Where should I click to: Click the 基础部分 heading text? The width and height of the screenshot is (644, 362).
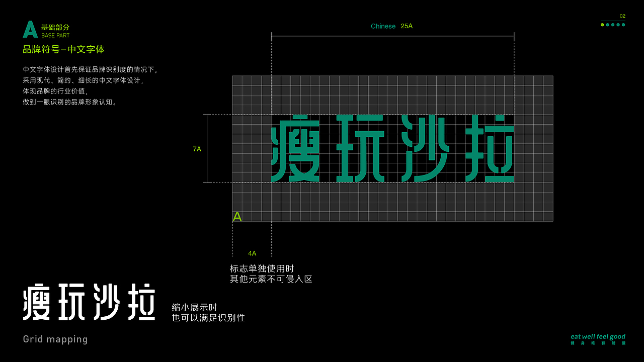pos(55,27)
